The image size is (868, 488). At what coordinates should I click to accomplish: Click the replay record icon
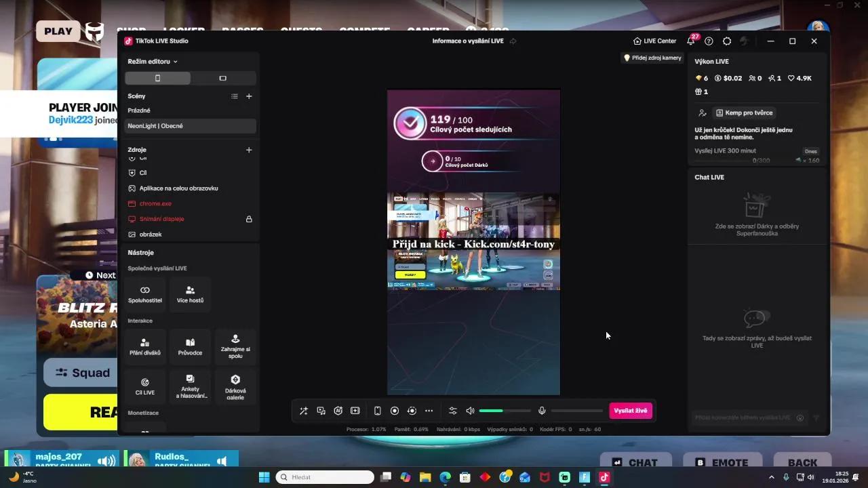click(x=412, y=411)
